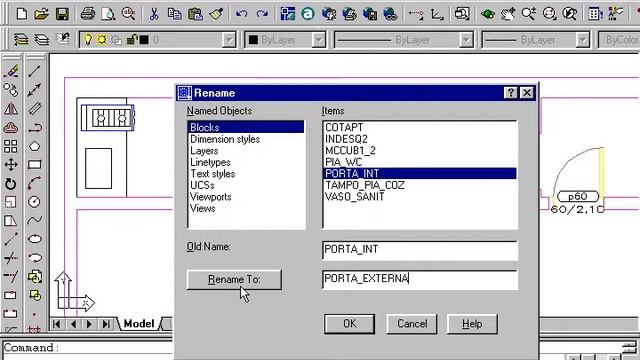Viewport: 640px width, 360px height.
Task: Cut selection with the scissors icon
Action: [x=154, y=14]
